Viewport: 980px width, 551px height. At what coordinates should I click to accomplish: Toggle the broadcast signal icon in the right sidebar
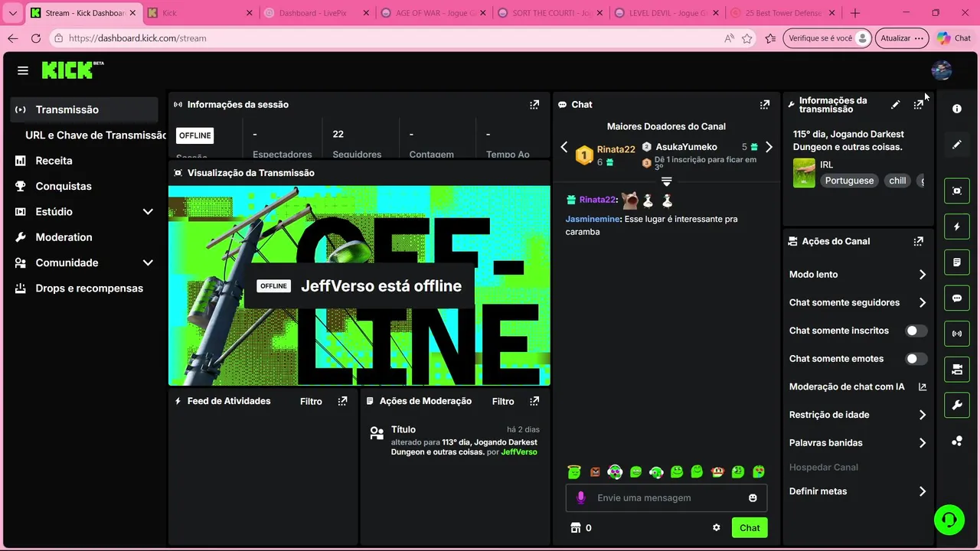pos(957,334)
